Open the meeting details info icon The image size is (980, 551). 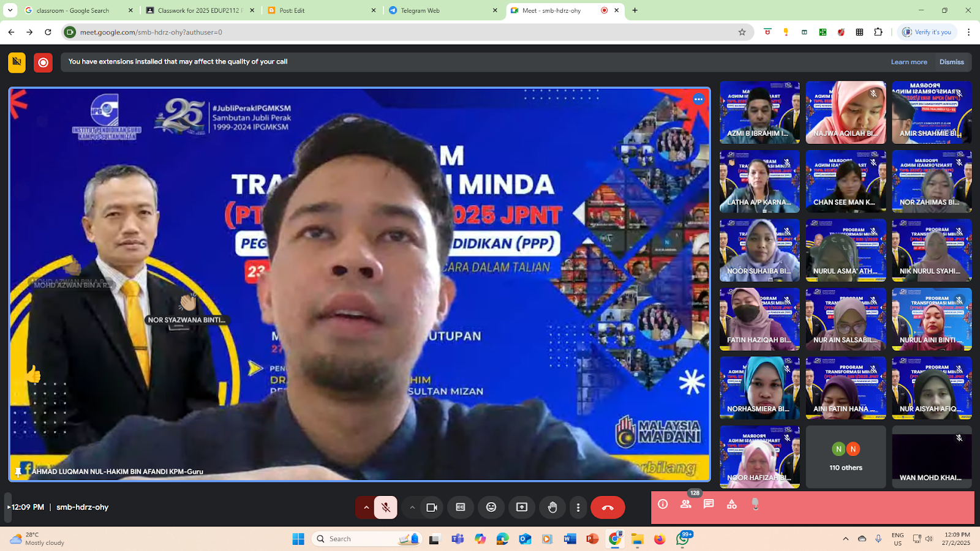tap(663, 504)
